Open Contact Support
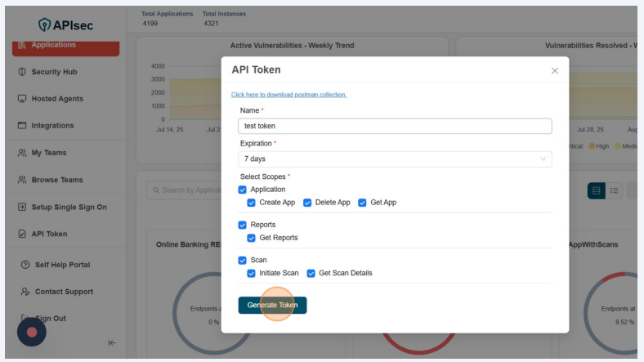The height and width of the screenshot is (362, 644). [64, 292]
